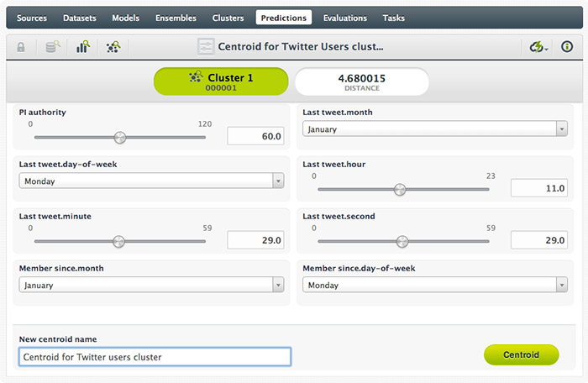Click the PI authority slider handle
The image size is (588, 383).
tap(120, 137)
